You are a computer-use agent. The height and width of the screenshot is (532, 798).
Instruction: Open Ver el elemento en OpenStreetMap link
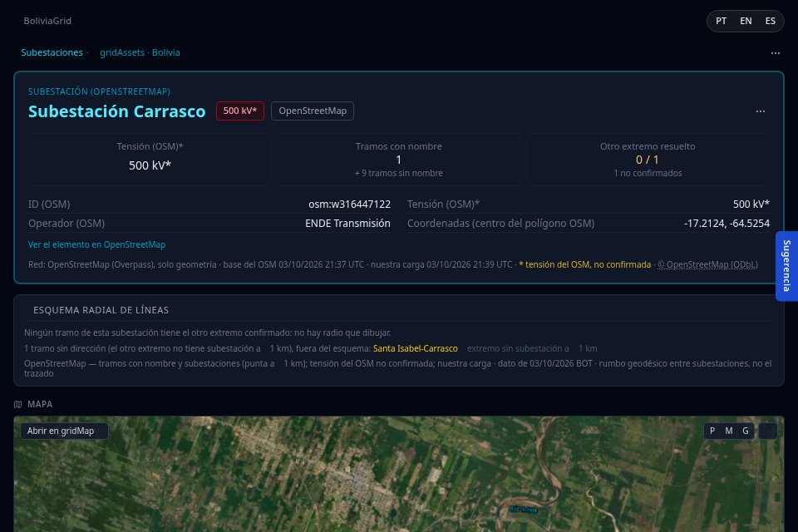(96, 244)
